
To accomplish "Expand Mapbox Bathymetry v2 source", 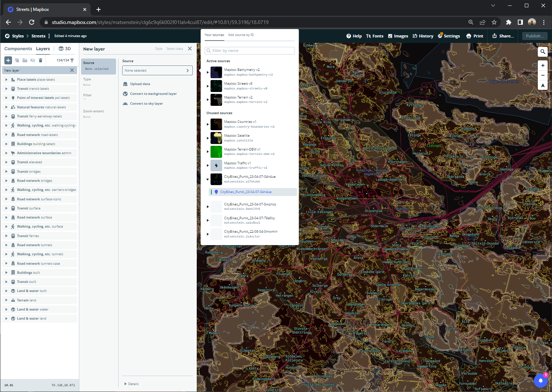I will click(208, 72).
